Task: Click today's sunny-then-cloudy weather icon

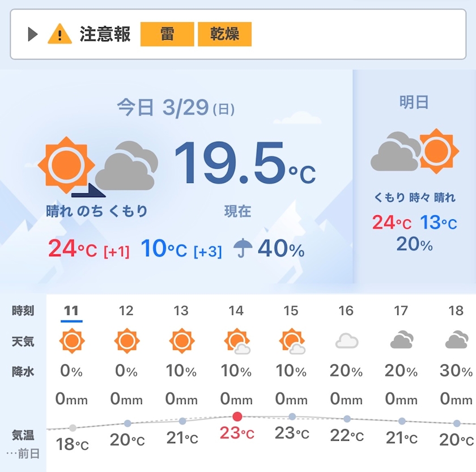Action: pos(97,165)
